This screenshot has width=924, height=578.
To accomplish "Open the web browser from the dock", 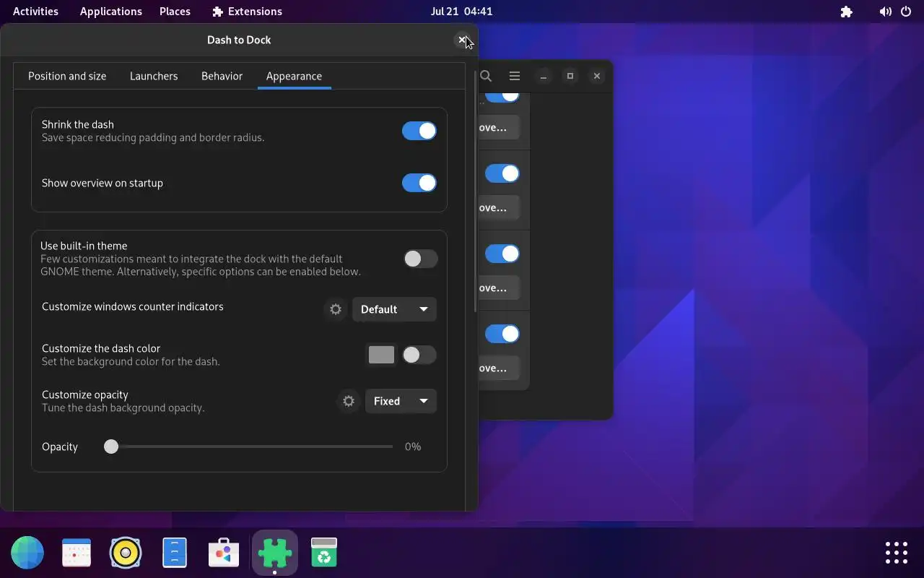I will [27, 553].
